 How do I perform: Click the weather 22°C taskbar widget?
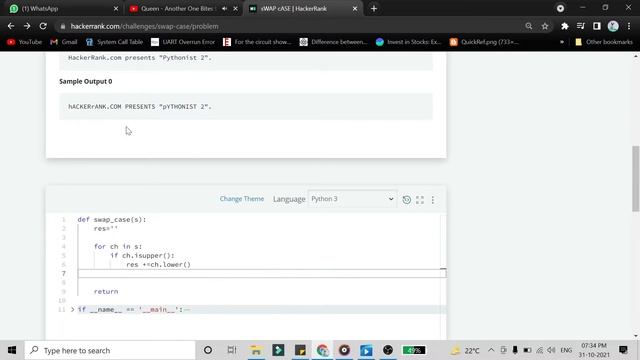[465, 350]
